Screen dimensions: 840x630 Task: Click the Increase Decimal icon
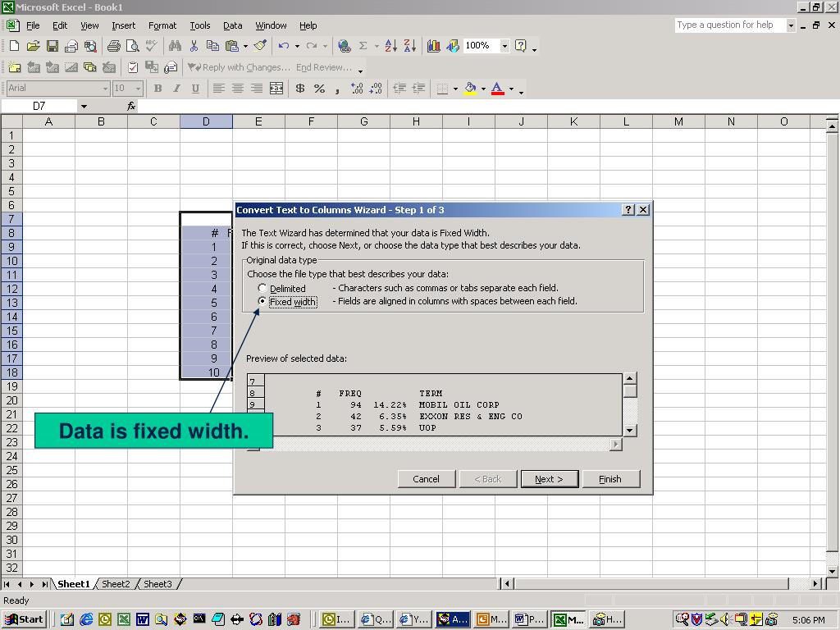click(357, 89)
